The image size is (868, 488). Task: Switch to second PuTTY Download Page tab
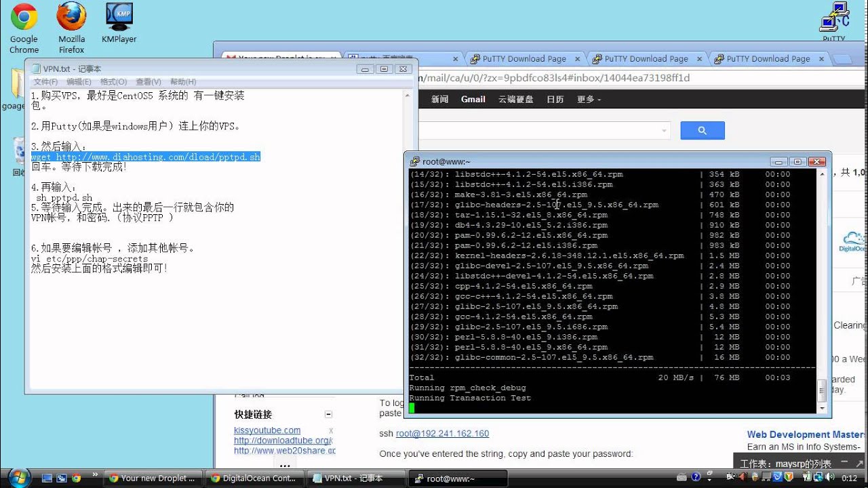(646, 59)
